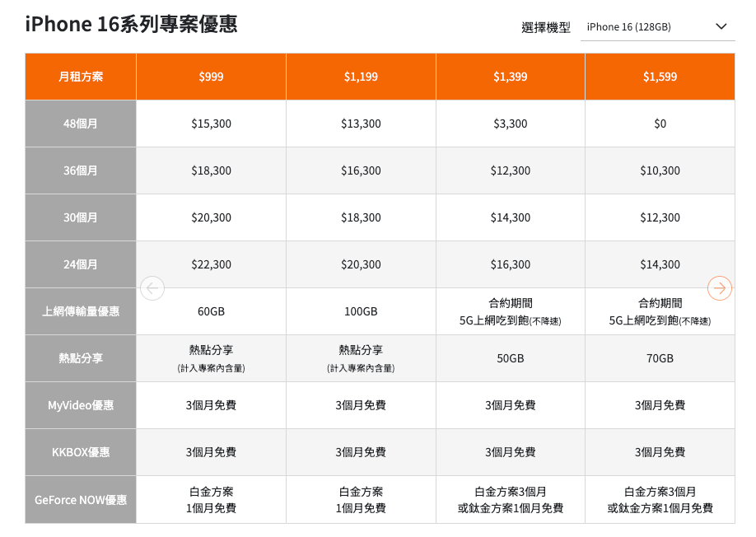Click KKBOX 3個月免費 under the $1,199 plan
Screen dimensions: 756x537
[x=361, y=452]
